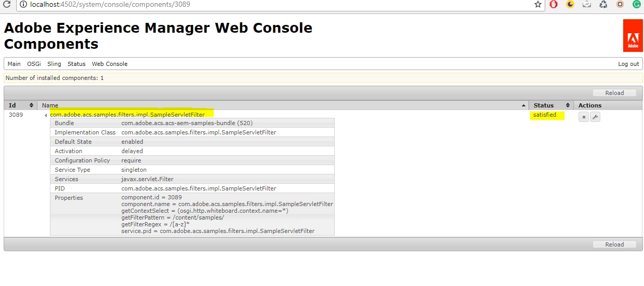Click the component.id = 3089 line

[152, 197]
